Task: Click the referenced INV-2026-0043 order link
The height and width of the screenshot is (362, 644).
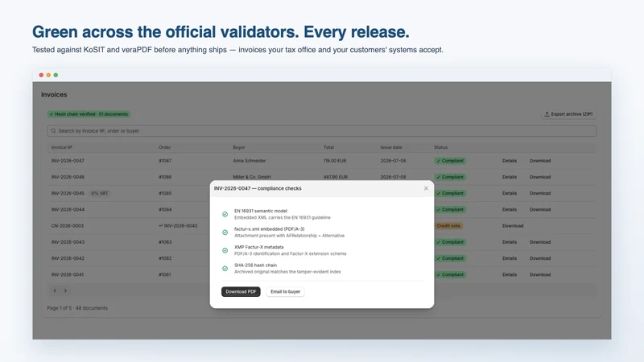Action: [x=178, y=226]
